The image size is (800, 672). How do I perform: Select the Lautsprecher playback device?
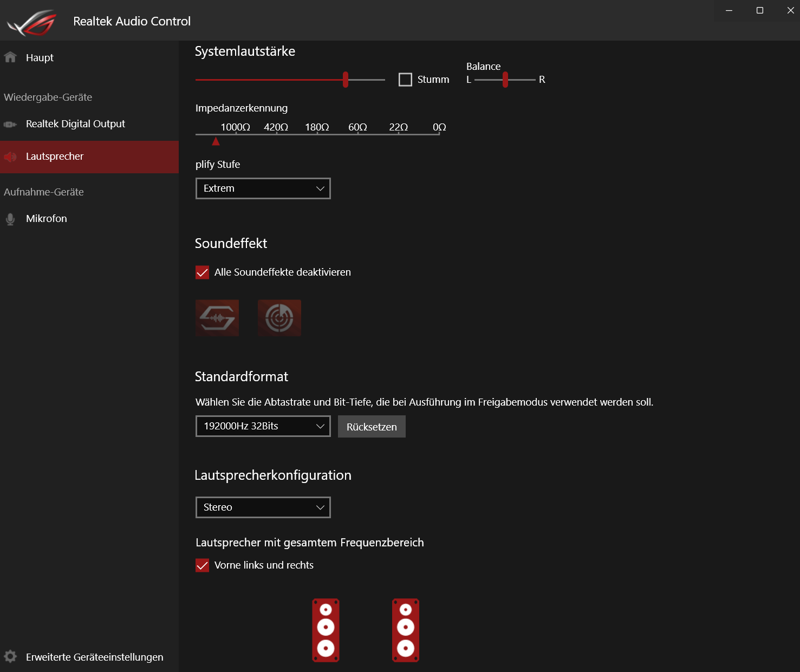[x=89, y=157]
